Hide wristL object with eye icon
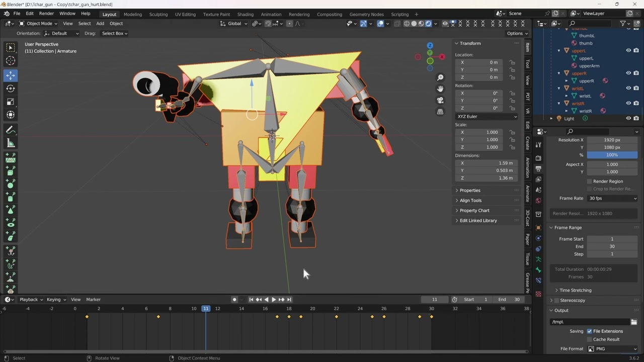Image resolution: width=644 pixels, height=362 pixels. [x=628, y=88]
